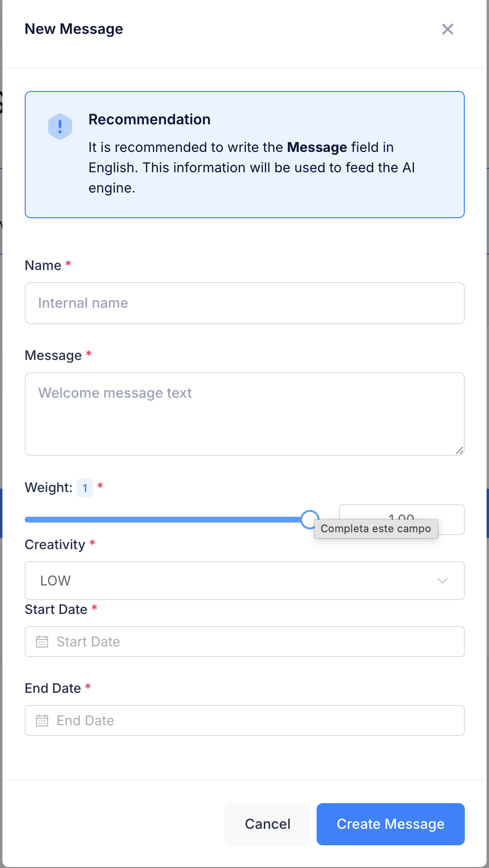Screen dimensions: 489x868
Task: Click the Completa este campo tooltip
Action: [x=376, y=528]
